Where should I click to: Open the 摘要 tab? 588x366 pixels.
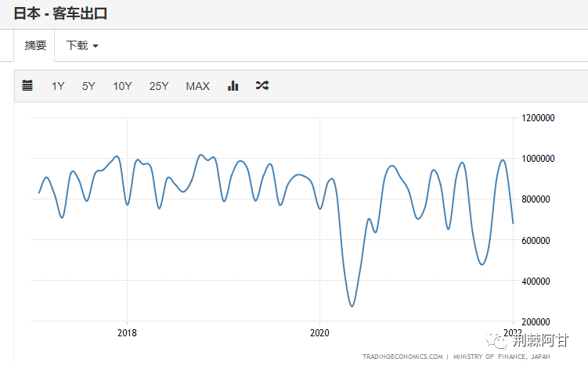35,45
